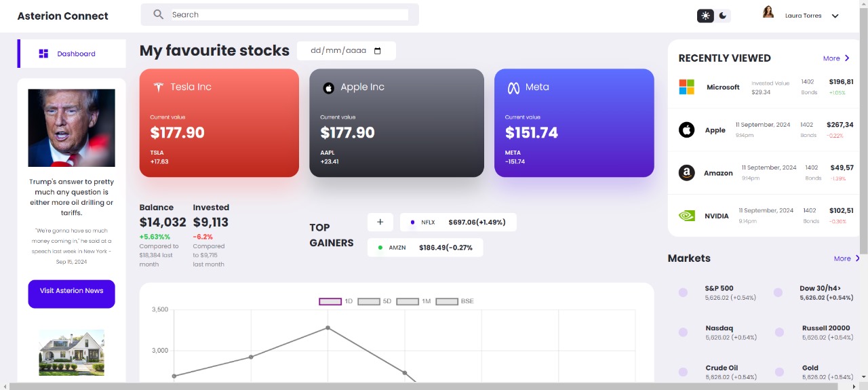Click the chart peak data point

click(328, 328)
